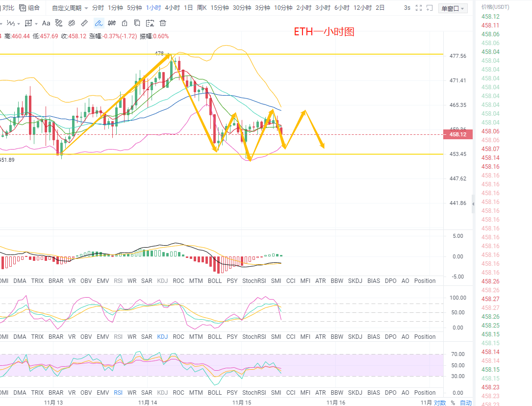
Task: Click the 价格(USDT) price column header
Action: (x=495, y=7)
